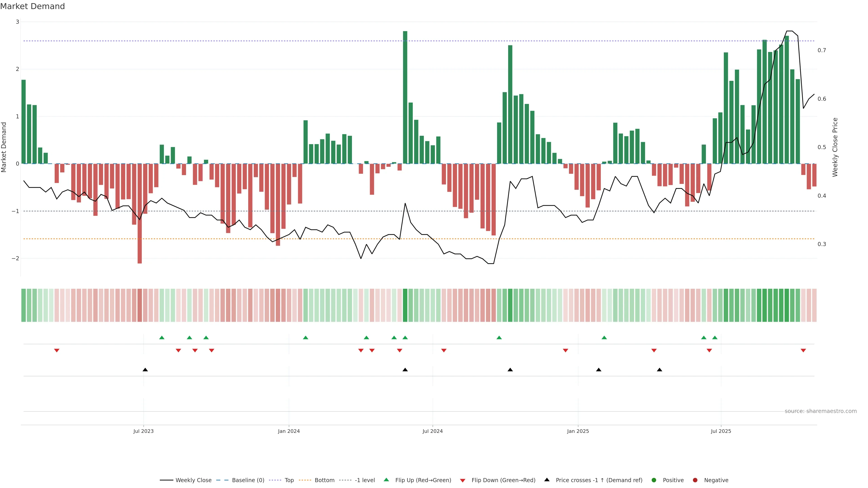
Task: Click the green Flip Up triangle in legend
Action: (x=386, y=480)
